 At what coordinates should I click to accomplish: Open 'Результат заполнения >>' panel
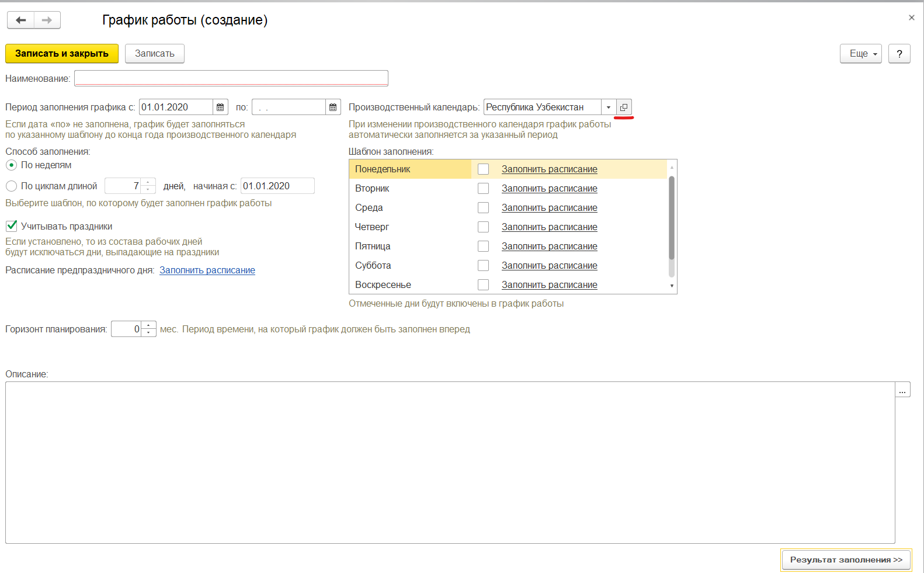(846, 560)
